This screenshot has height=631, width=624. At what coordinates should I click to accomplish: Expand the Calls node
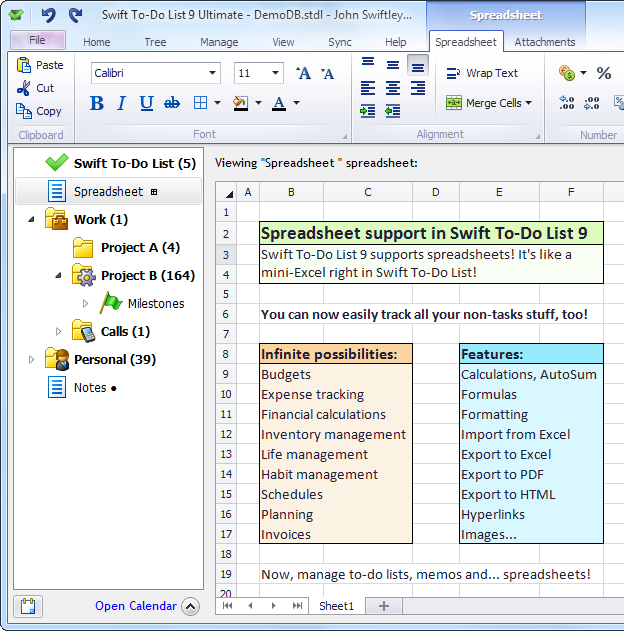click(58, 332)
